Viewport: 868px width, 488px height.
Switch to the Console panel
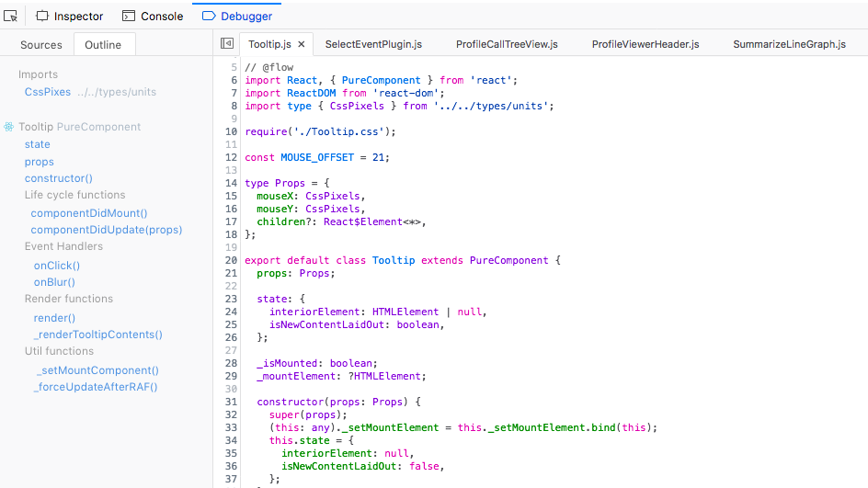pyautogui.click(x=153, y=16)
